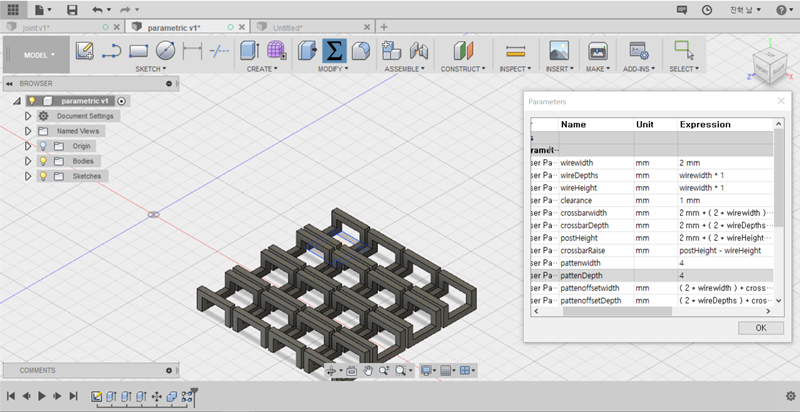Open the ASSEMBLE menu
The width and height of the screenshot is (800, 412).
[405, 69]
